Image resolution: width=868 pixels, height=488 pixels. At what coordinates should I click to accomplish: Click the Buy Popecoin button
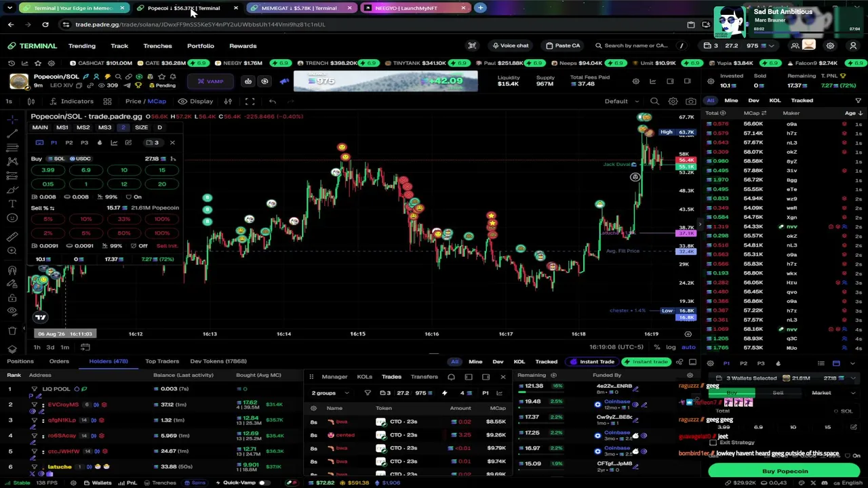tap(785, 471)
